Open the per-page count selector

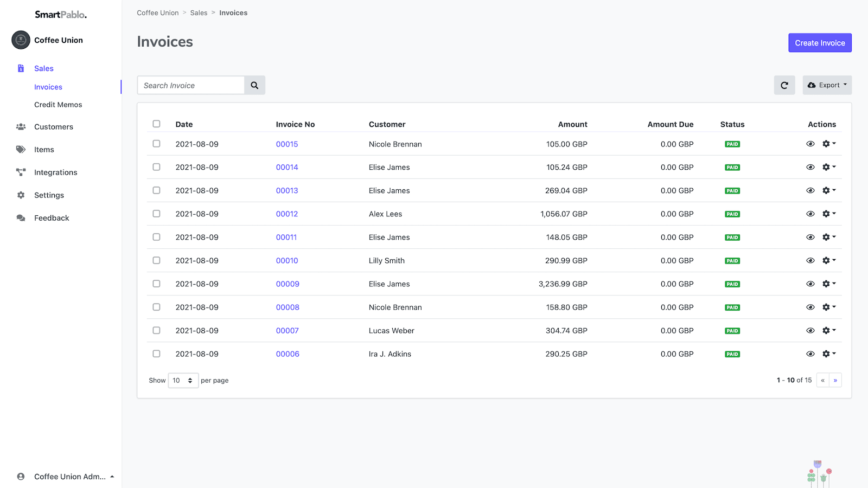click(183, 380)
